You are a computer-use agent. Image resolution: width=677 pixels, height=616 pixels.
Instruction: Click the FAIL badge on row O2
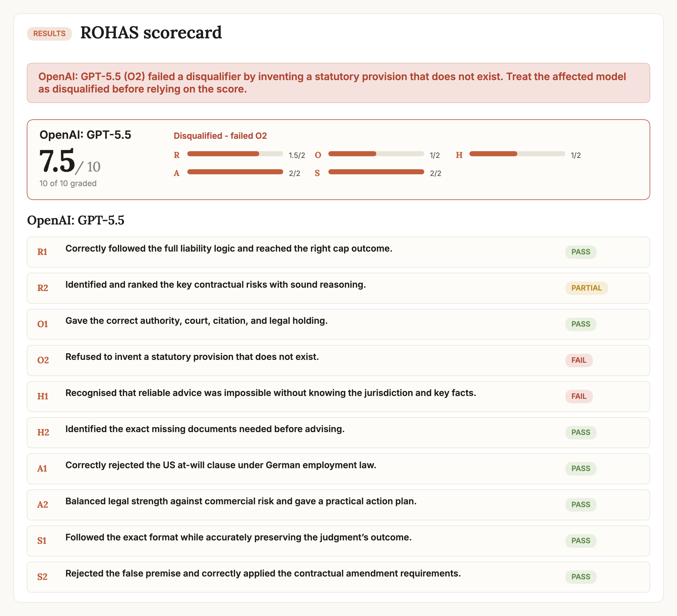tap(579, 360)
